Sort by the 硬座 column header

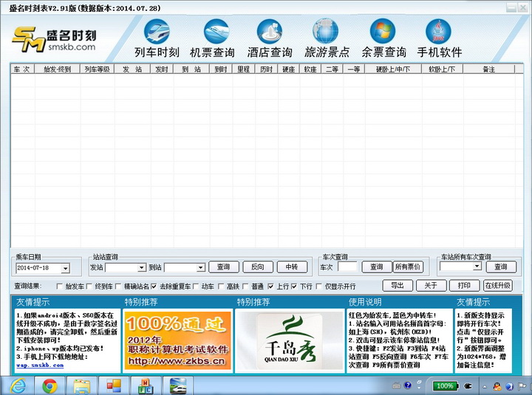pos(289,69)
